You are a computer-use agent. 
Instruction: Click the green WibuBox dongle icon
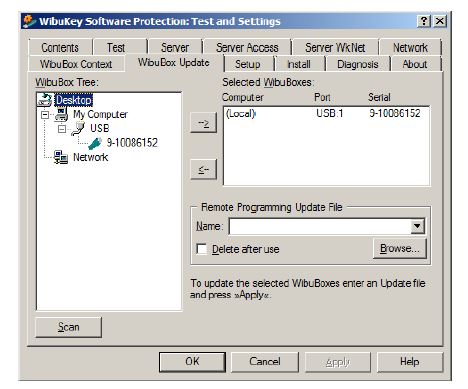[x=95, y=143]
